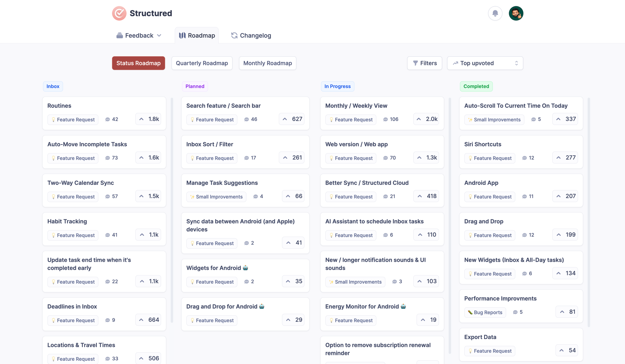Screen dimensions: 625x364
Task: Toggle upvote on Habit Tracking
Action: tap(148, 235)
